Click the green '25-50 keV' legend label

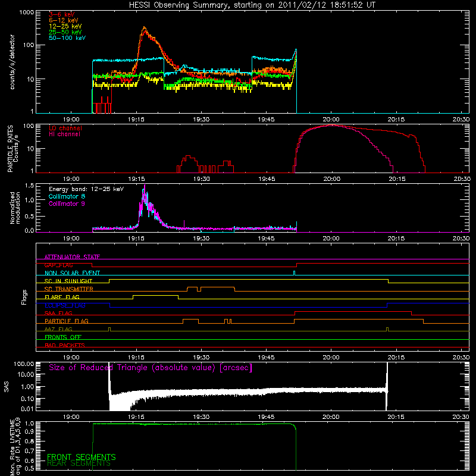[x=65, y=32]
